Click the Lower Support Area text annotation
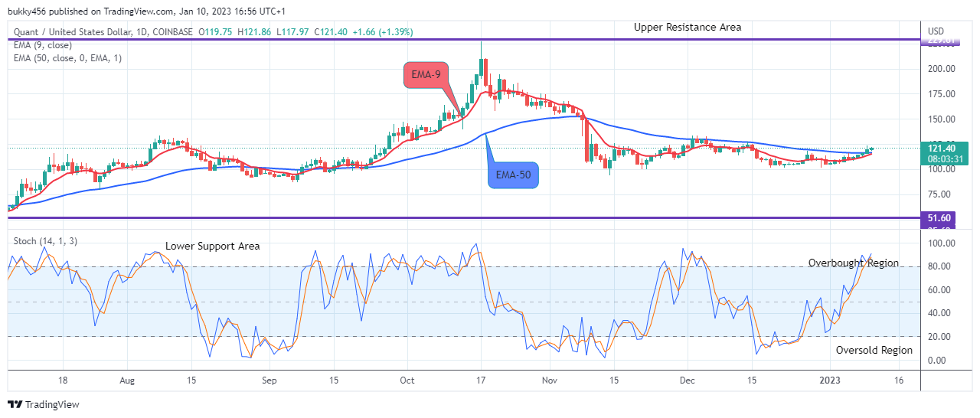The width and height of the screenshot is (980, 418). click(213, 246)
